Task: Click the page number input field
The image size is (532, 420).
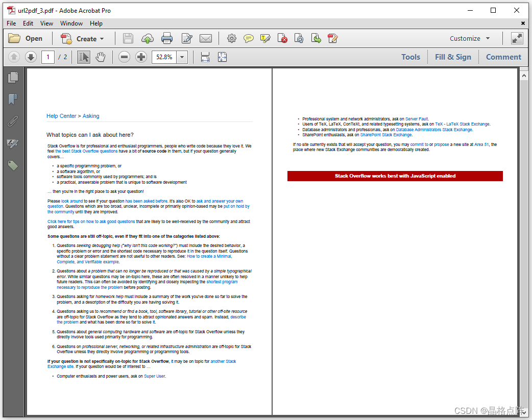Action: click(48, 57)
